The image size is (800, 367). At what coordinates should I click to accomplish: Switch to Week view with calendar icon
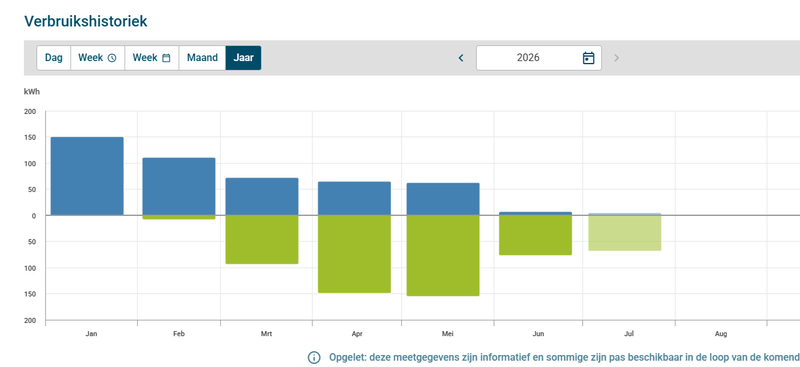(152, 58)
